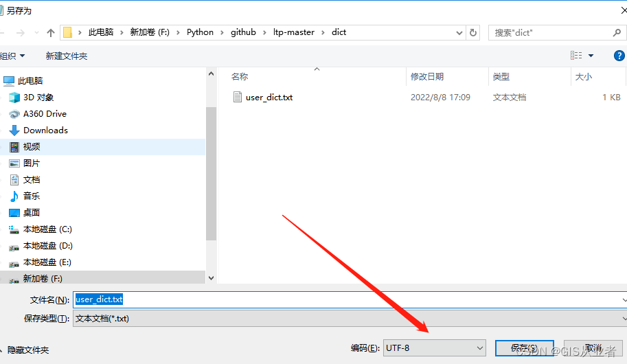Image resolution: width=627 pixels, height=364 pixels.
Task: Click navigation pane scroll up arrow
Action: 211,74
